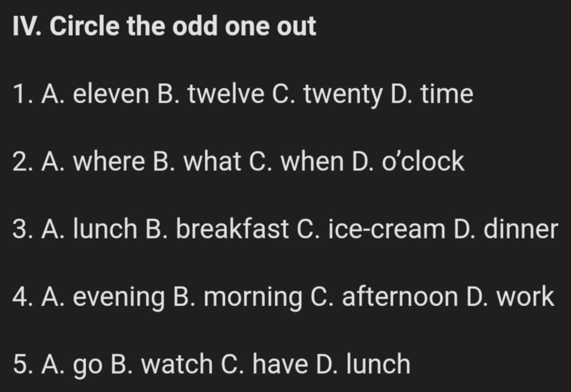Image resolution: width=571 pixels, height=392 pixels.
Task: Click the word "what" in question 2
Action: [x=212, y=161]
